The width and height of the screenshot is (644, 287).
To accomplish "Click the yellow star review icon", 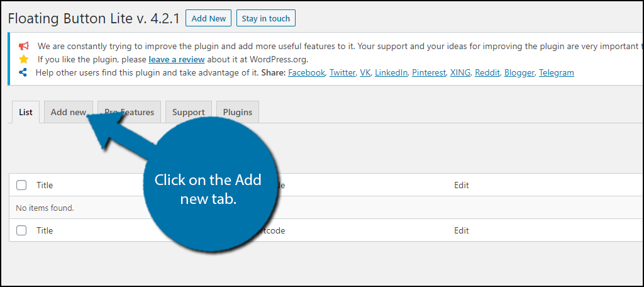I will (x=24, y=59).
